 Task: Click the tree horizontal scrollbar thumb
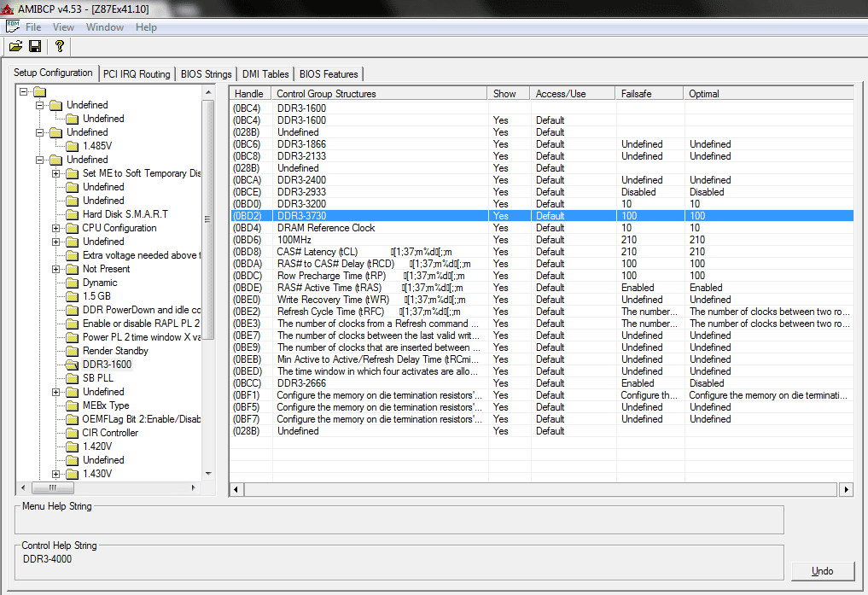53,487
